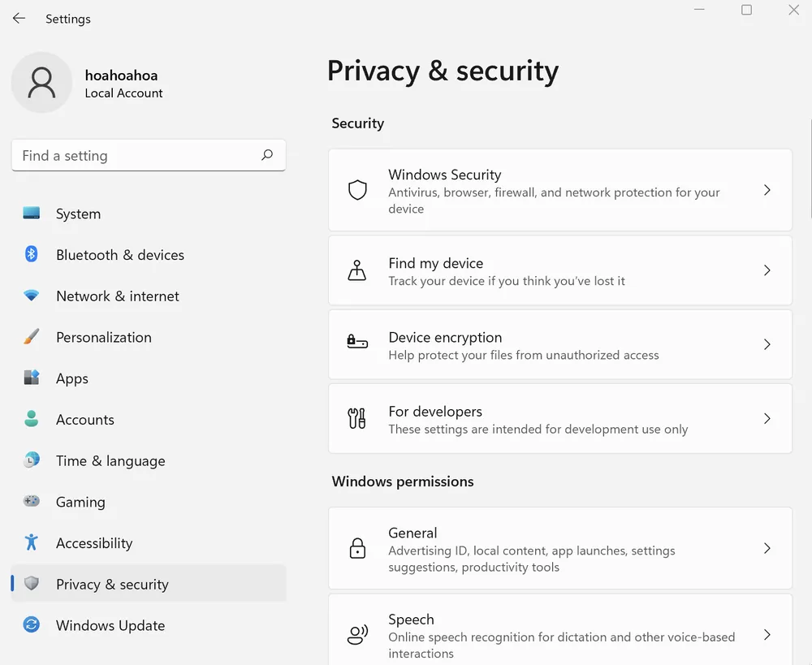
Task: Click the Apps icon in the sidebar
Action: [31, 378]
